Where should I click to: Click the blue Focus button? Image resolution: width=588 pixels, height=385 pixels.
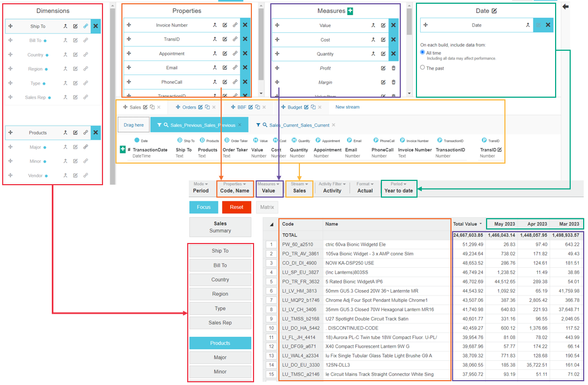[x=204, y=207]
